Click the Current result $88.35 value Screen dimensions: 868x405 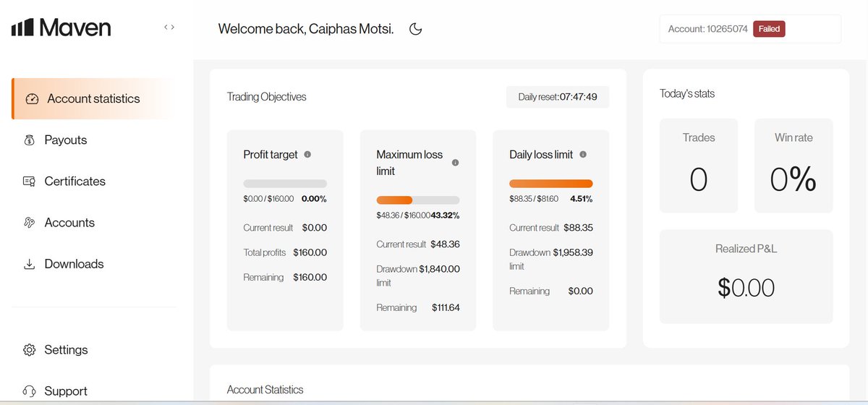[578, 227]
